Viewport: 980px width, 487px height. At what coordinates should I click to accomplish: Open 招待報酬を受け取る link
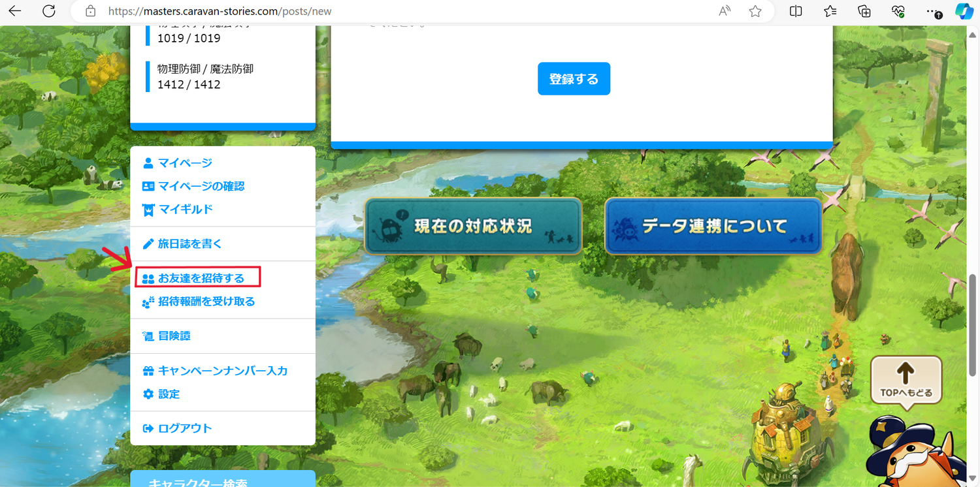coord(206,302)
